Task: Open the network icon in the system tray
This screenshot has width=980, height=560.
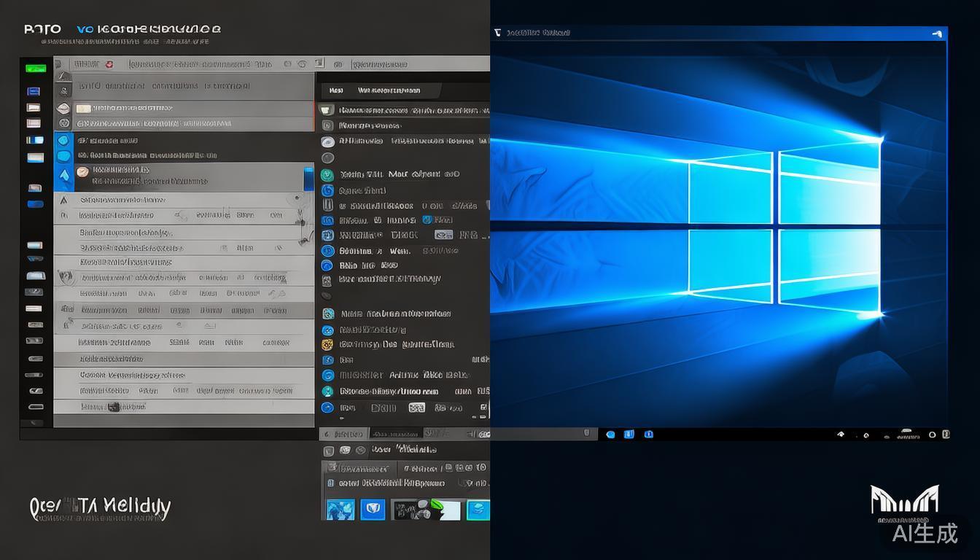Action: tap(840, 435)
